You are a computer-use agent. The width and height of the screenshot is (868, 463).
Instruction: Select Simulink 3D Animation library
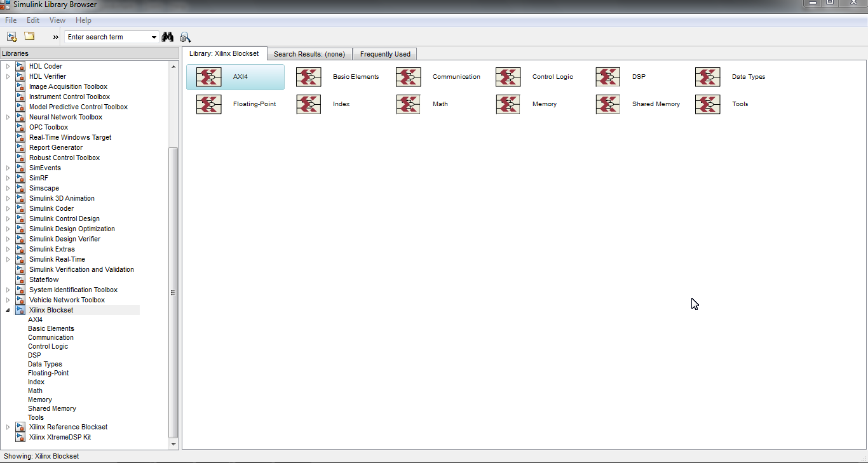click(x=62, y=198)
